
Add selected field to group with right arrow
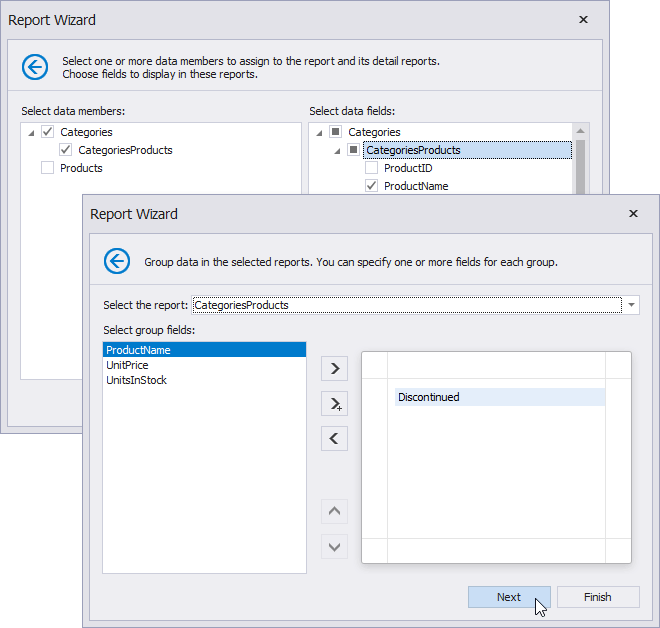[x=334, y=368]
